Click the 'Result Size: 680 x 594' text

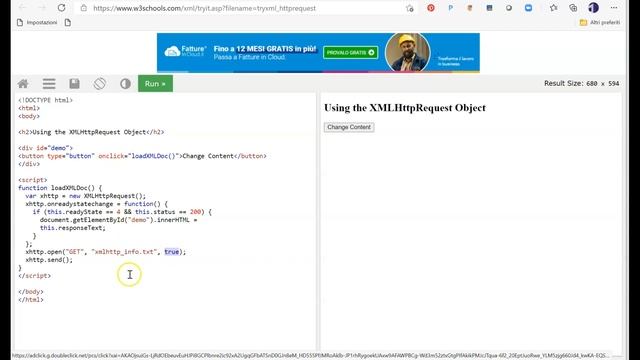581,83
